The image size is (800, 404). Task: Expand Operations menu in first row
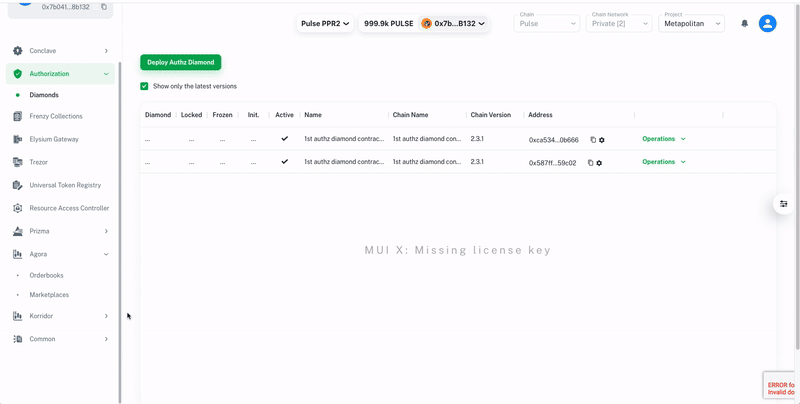tap(664, 139)
